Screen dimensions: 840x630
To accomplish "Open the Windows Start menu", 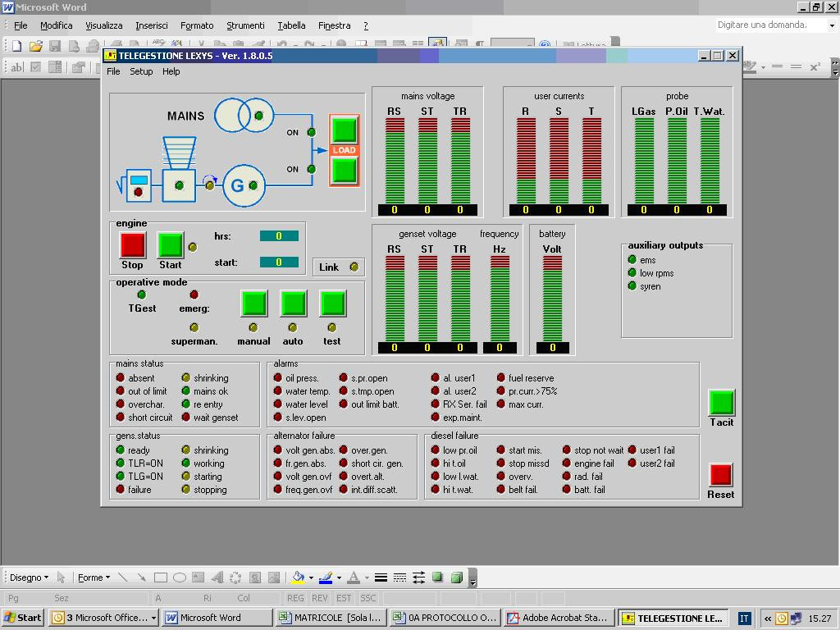I will tap(23, 618).
